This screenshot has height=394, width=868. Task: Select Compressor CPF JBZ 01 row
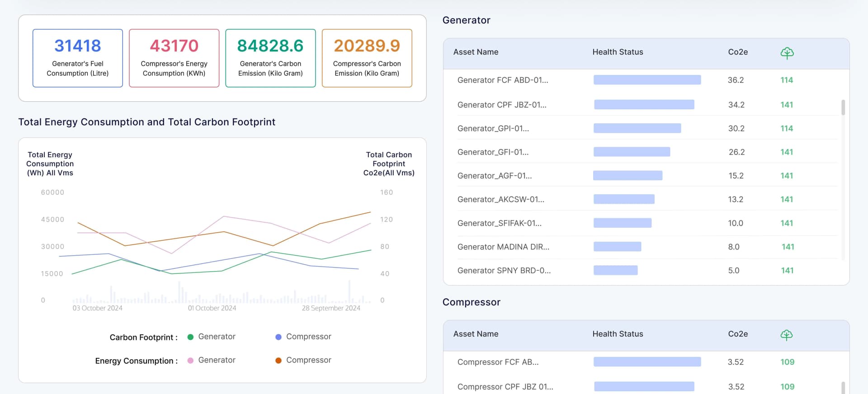pyautogui.click(x=505, y=387)
